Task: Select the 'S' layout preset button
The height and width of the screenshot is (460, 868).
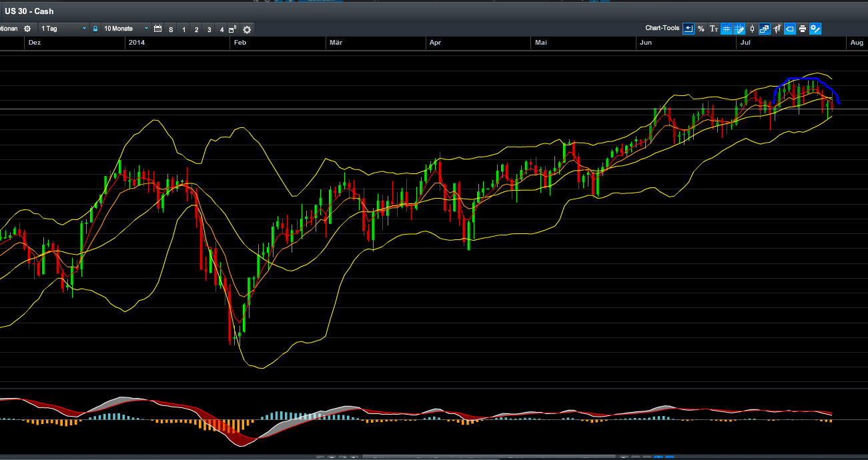Action: 171,29
